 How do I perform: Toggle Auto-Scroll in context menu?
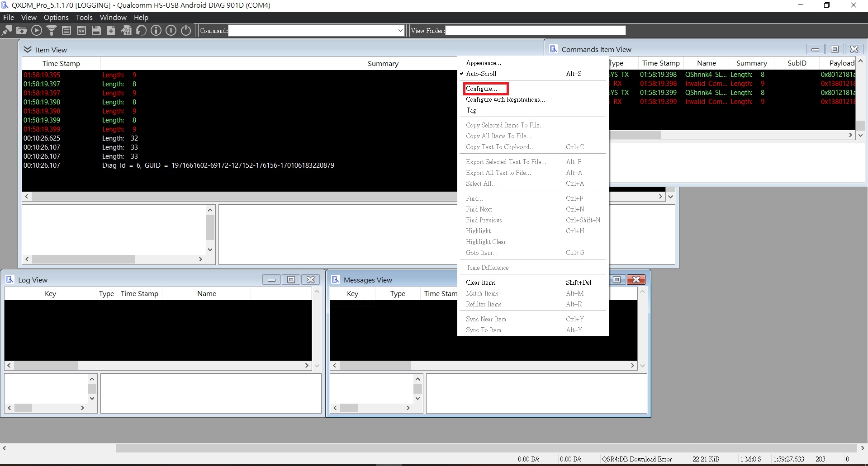click(481, 74)
